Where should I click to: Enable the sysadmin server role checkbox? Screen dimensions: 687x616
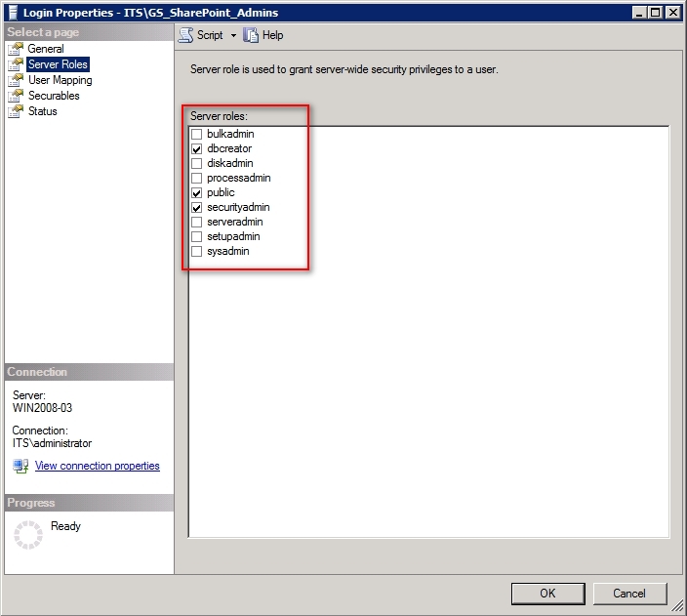pos(197,251)
